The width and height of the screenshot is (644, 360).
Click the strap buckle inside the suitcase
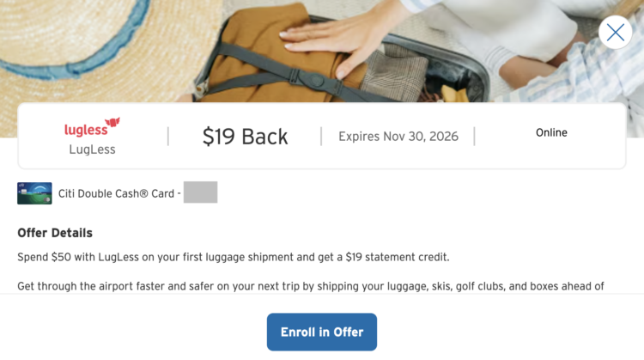click(x=315, y=79)
